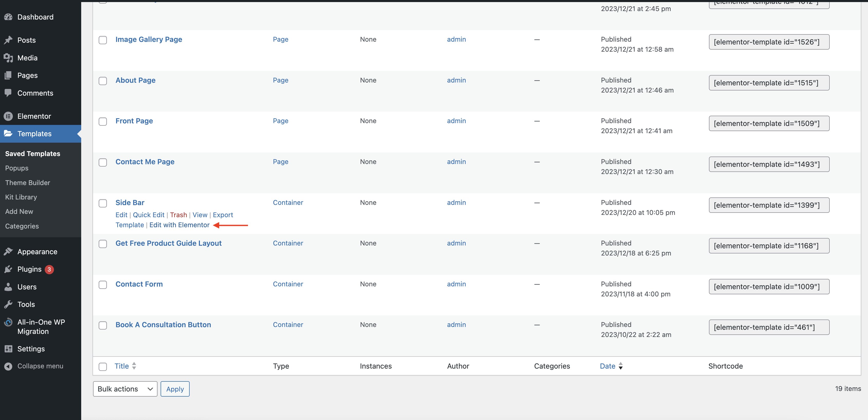The height and width of the screenshot is (420, 868).
Task: Click the Posts pushpin icon
Action: [x=8, y=40]
